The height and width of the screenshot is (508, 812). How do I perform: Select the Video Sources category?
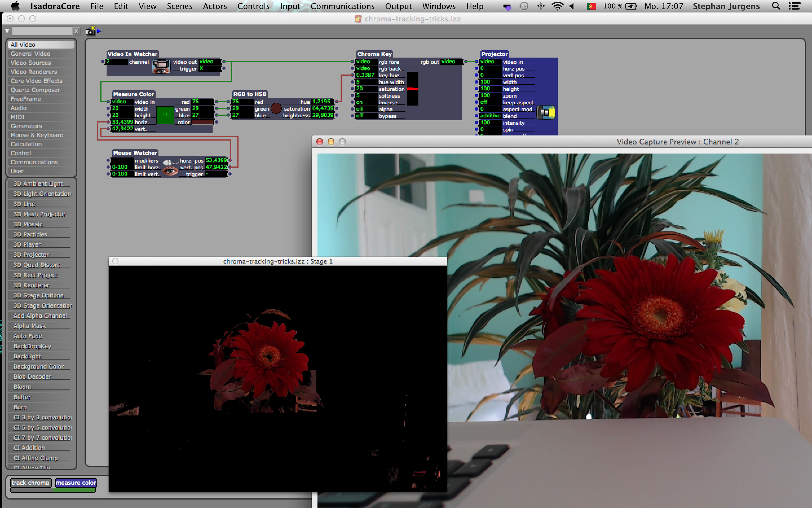[41, 62]
